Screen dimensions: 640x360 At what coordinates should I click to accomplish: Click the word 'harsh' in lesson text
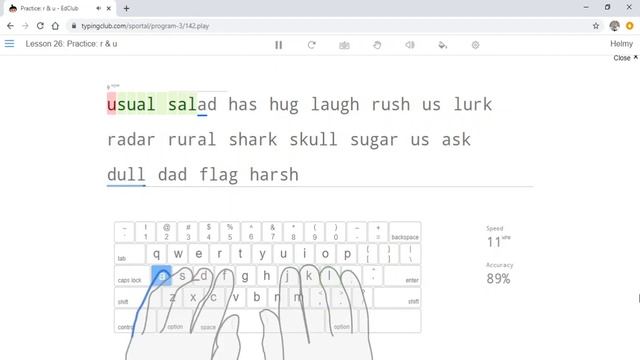point(274,175)
